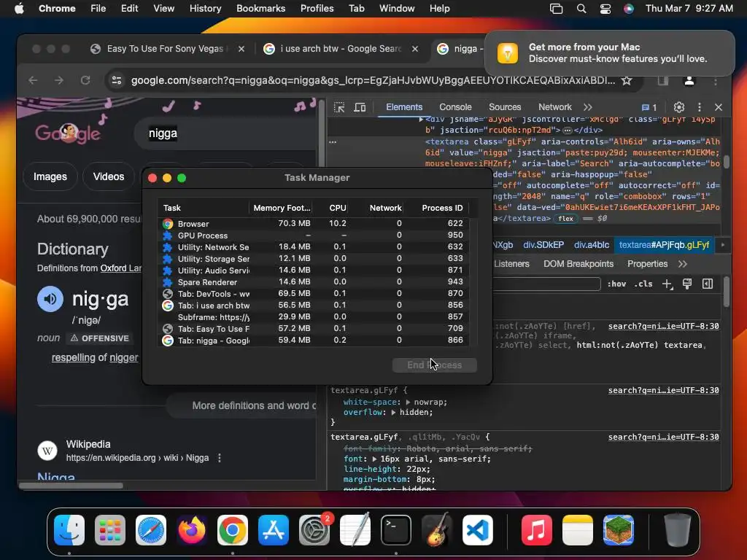Open DevTools three-dot customize menu
This screenshot has width=747, height=560.
(x=700, y=108)
